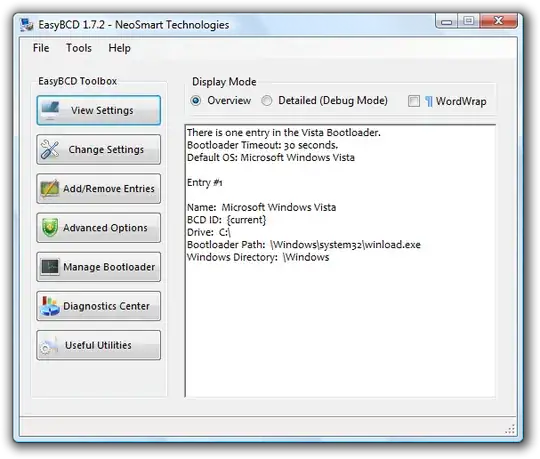Click the EasyBCD title bar application icon
Screen dimensions: 540x459
coord(27,25)
